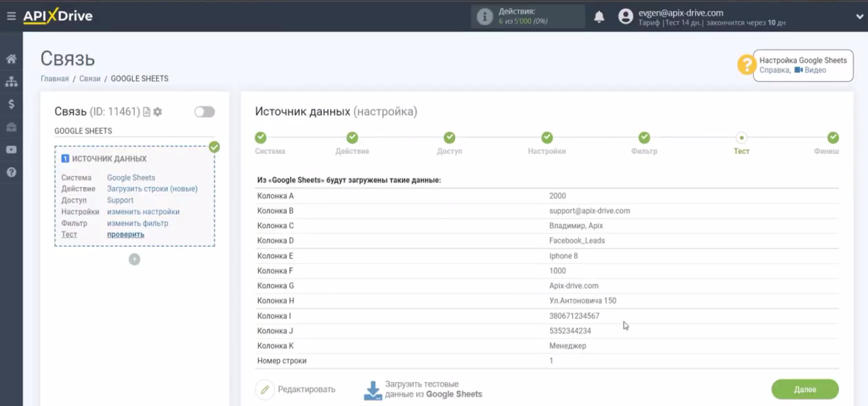Select value Менеджер
Viewport: 868px width, 406px height.
pos(567,346)
